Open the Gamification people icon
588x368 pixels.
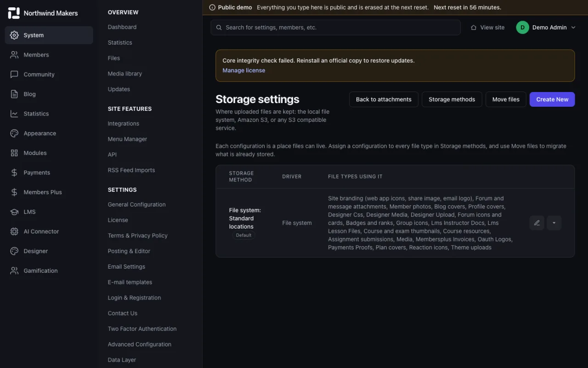pyautogui.click(x=14, y=270)
